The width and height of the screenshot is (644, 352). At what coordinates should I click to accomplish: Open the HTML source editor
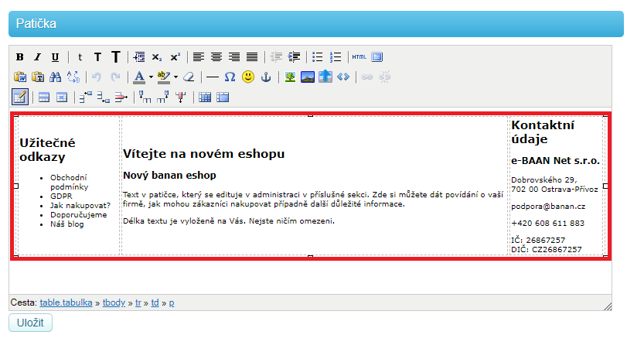click(x=359, y=57)
